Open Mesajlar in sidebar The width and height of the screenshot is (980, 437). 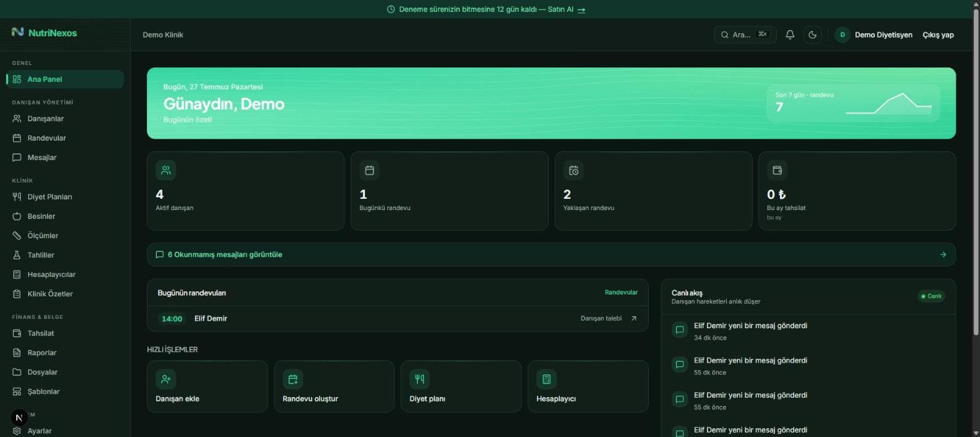pos(65,158)
